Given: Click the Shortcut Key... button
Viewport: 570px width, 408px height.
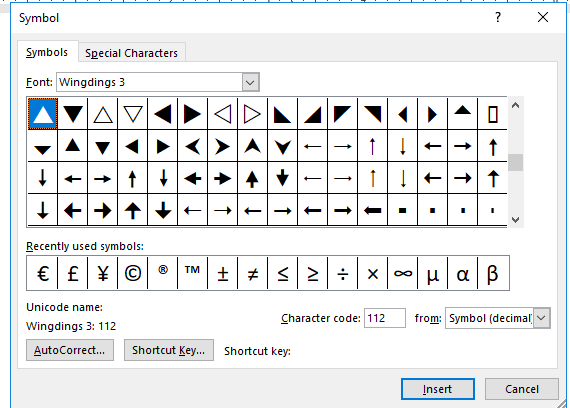Looking at the screenshot, I should 169,350.
